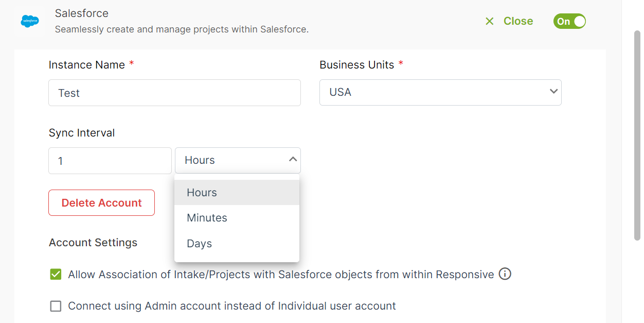
Task: Click the Sync Interval number field
Action: click(110, 161)
